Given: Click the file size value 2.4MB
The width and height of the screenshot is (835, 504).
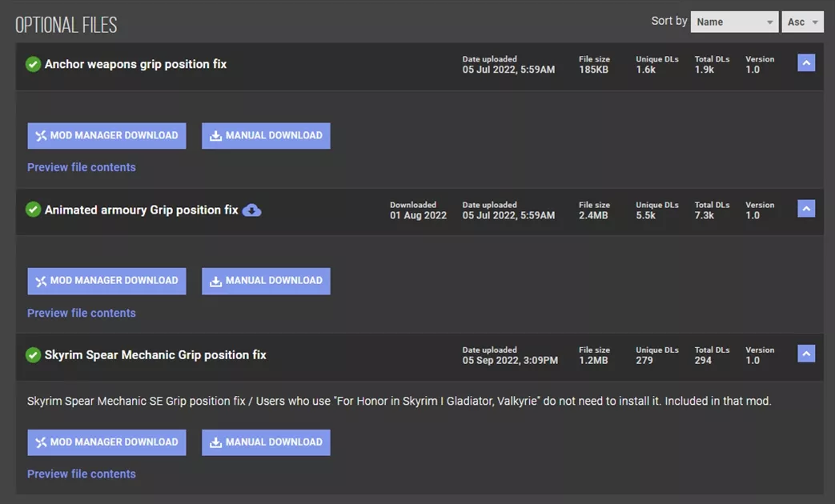Looking at the screenshot, I should tap(593, 215).
